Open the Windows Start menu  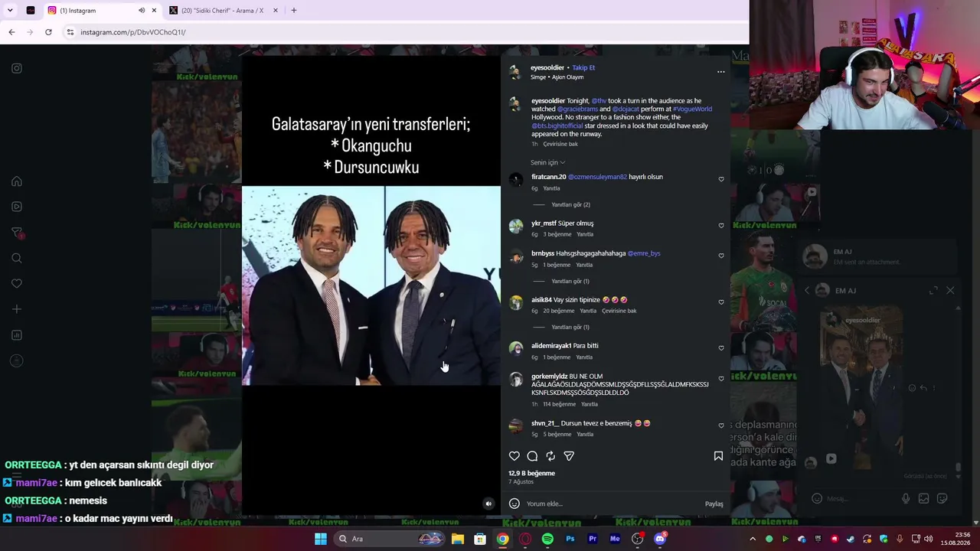(321, 539)
